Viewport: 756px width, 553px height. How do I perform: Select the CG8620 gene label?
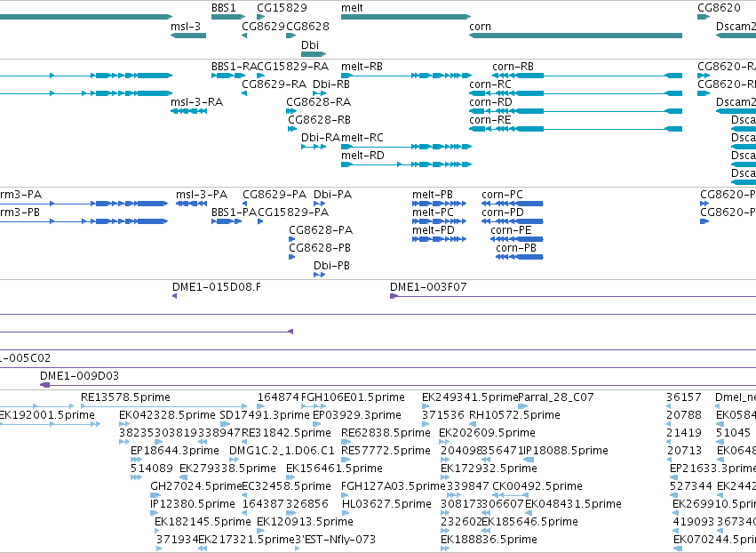pos(719,8)
